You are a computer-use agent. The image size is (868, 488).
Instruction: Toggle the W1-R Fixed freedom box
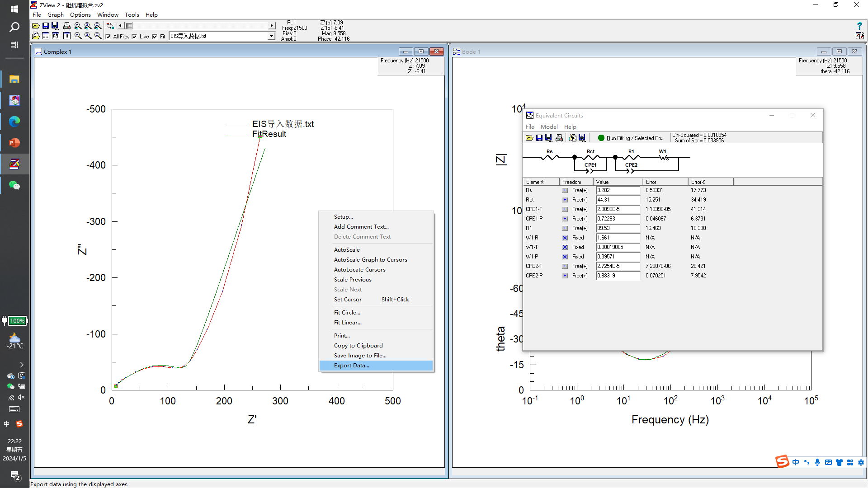click(x=565, y=238)
